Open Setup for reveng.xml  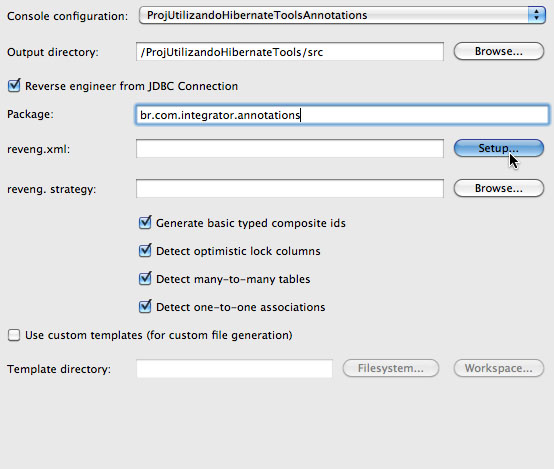pos(499,148)
